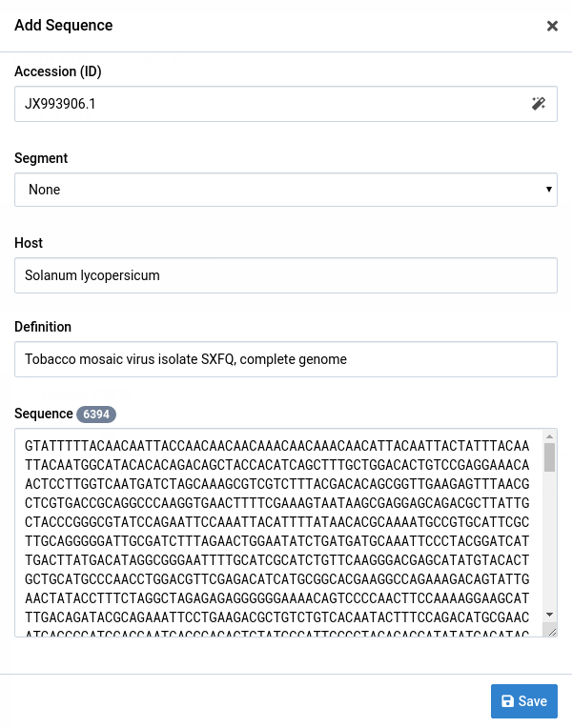This screenshot has width=572, height=728.
Task: Click the Sequence scrollbar thumb
Action: [x=549, y=457]
